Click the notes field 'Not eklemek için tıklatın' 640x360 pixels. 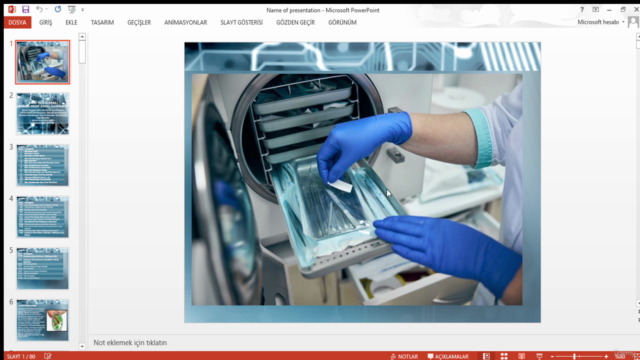130,342
